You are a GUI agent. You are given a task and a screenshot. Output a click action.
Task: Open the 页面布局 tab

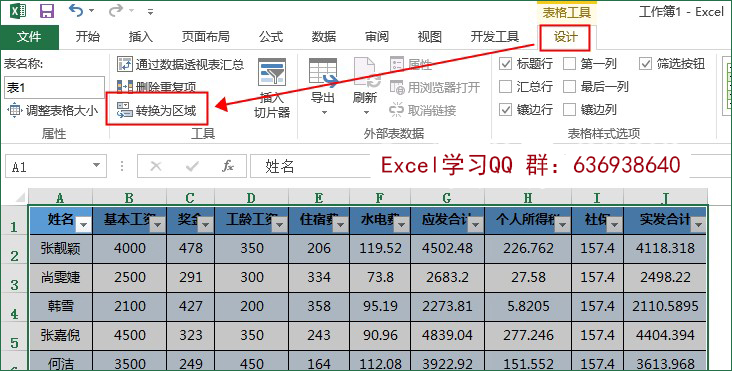pyautogui.click(x=205, y=36)
